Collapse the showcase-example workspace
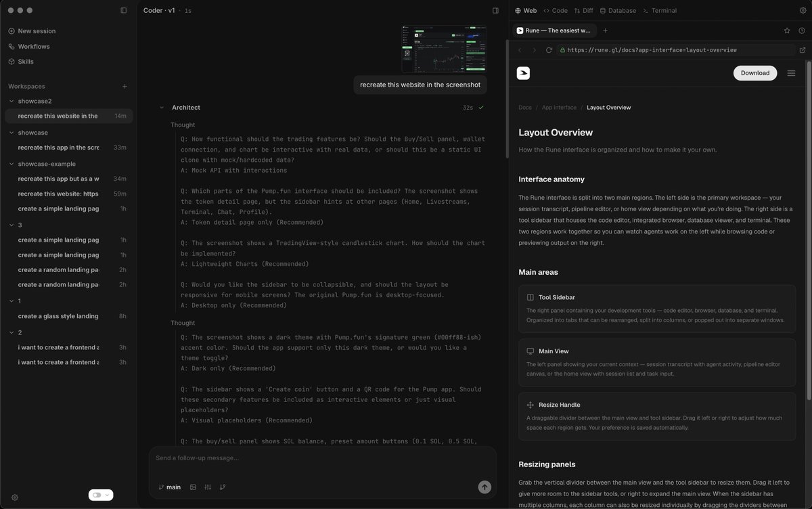Viewport: 812px width, 509px height. [11, 164]
